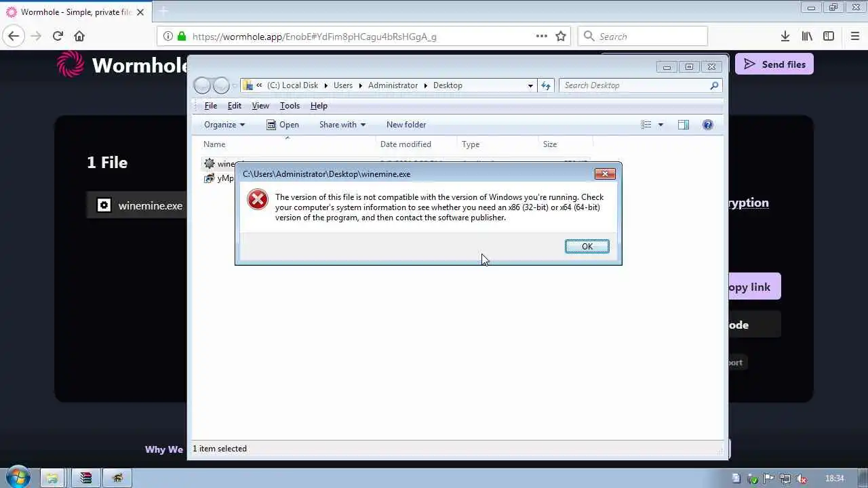The width and height of the screenshot is (868, 488).
Task: Toggle the preview pane icon
Action: 684,125
